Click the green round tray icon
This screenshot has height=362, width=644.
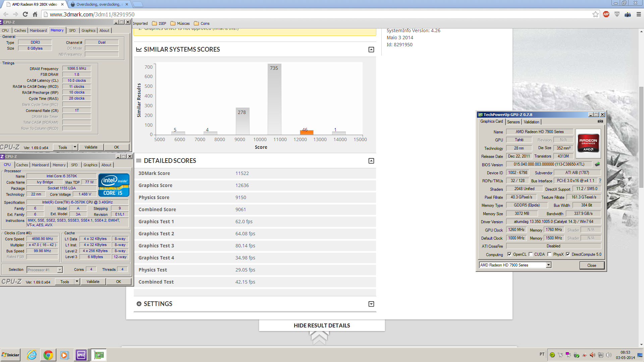(552, 355)
